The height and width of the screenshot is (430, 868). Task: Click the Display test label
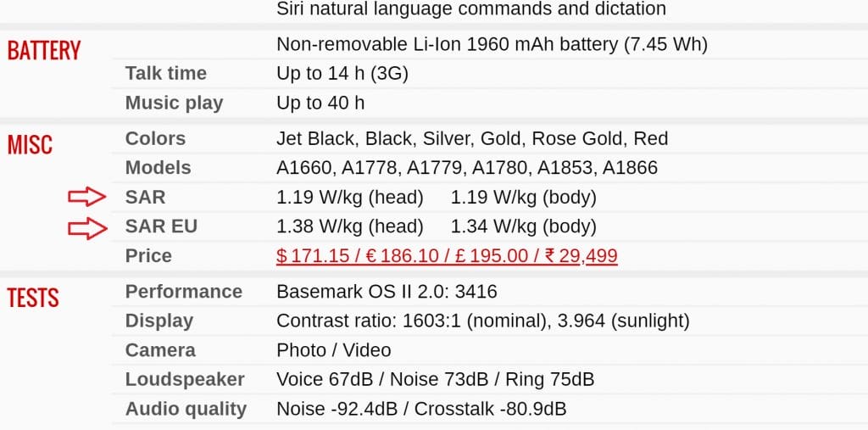tap(159, 321)
